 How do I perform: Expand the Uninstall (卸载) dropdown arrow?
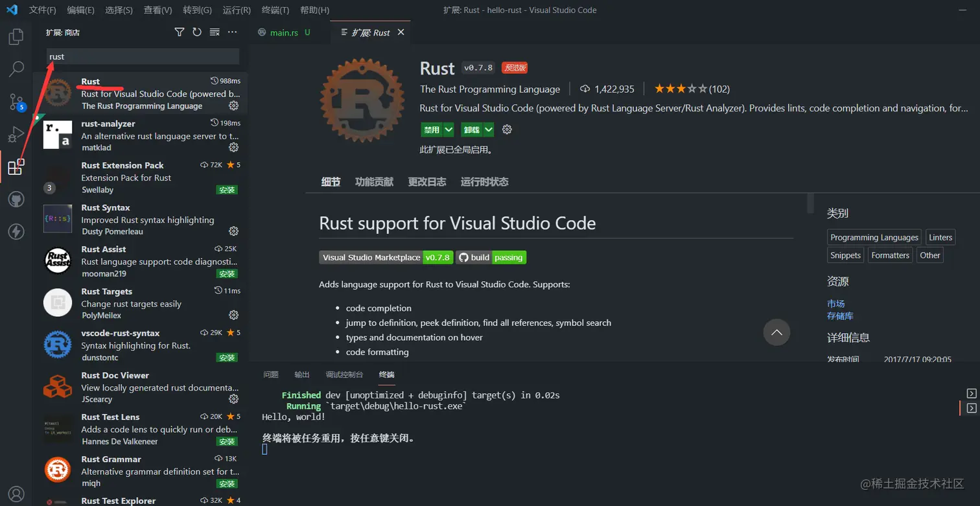coord(489,130)
